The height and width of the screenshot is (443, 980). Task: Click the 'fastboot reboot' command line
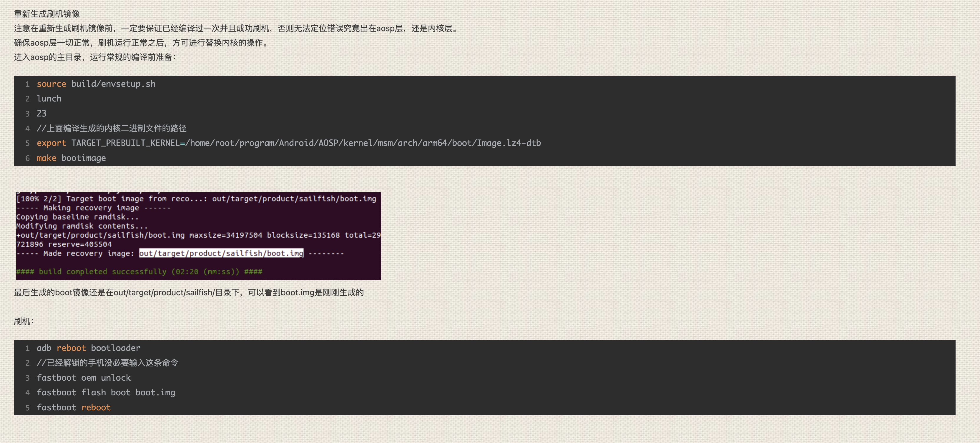click(x=73, y=408)
